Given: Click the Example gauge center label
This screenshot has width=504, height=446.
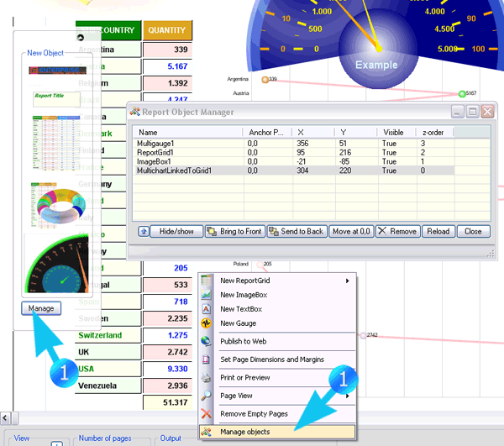Looking at the screenshot, I should coord(376,65).
